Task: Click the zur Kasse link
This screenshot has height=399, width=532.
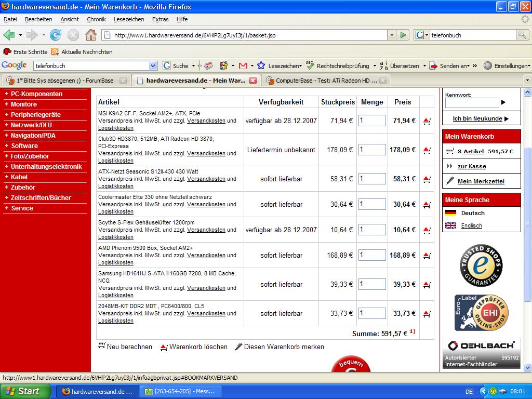Action: (472, 166)
